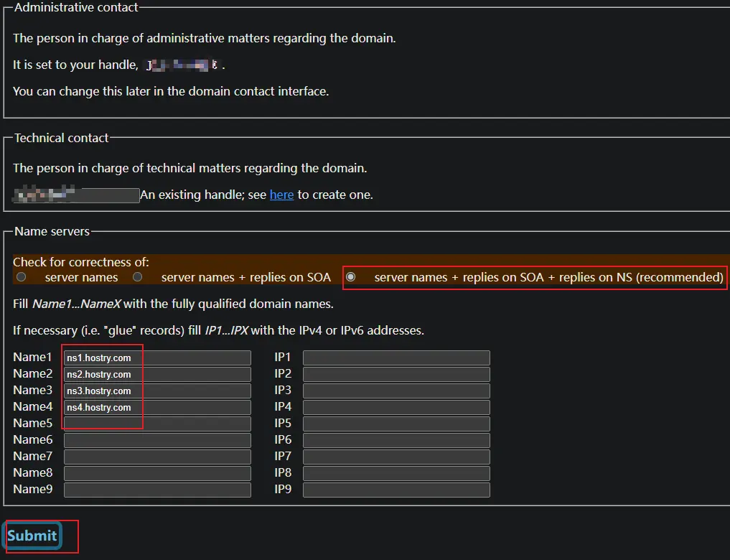Select the IP4 address field

click(396, 407)
